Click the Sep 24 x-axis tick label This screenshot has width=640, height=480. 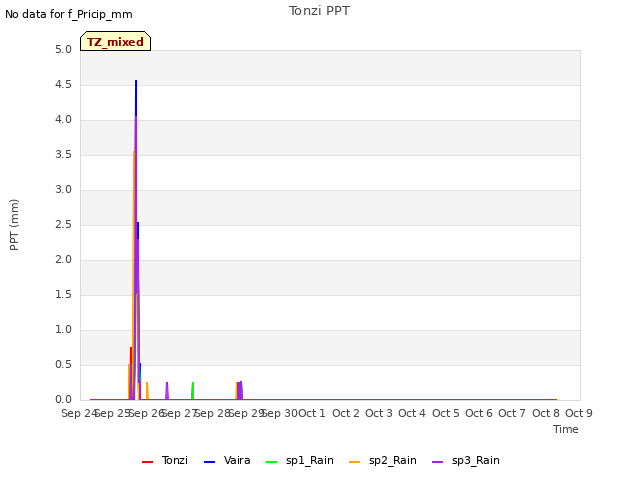click(x=79, y=413)
